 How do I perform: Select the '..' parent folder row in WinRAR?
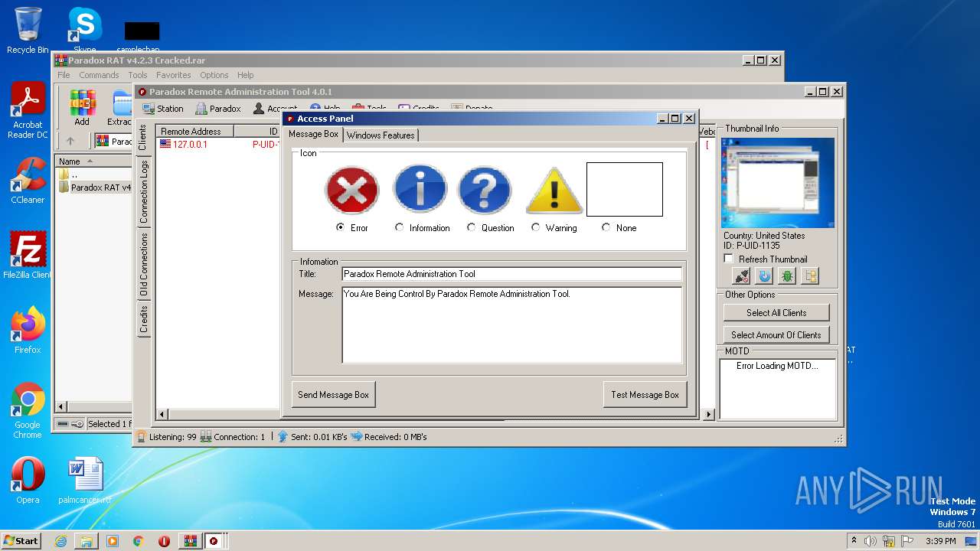[93, 174]
